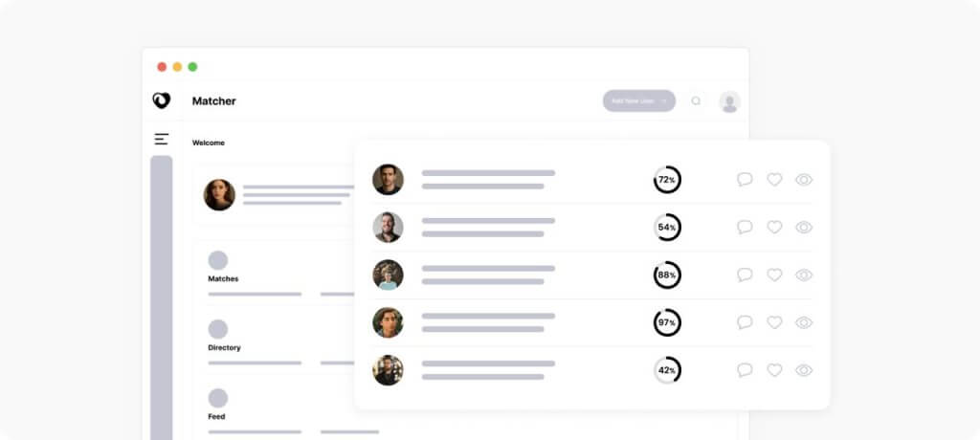The image size is (980, 440).
Task: Toggle eye icon for the 42% match
Action: (804, 370)
